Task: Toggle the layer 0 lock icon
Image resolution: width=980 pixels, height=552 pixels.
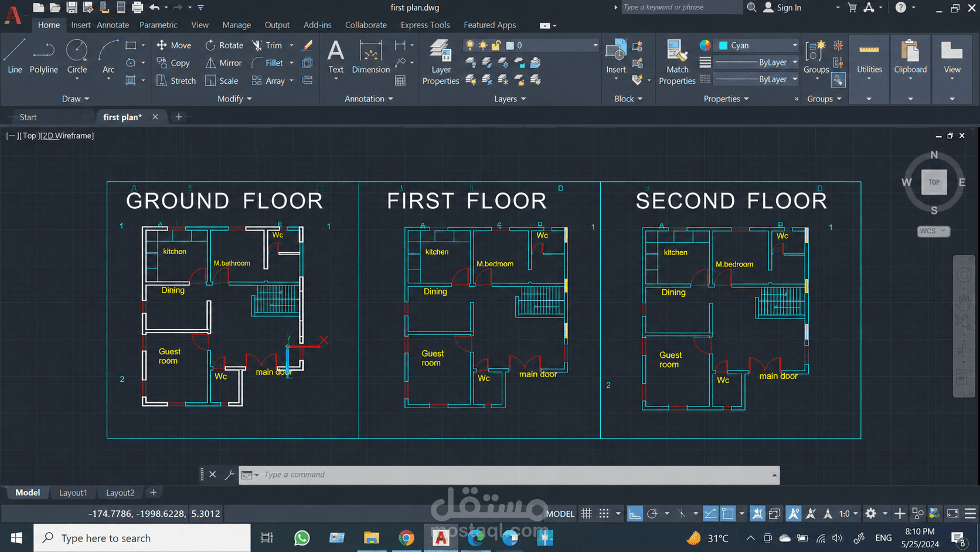Action: pos(496,45)
